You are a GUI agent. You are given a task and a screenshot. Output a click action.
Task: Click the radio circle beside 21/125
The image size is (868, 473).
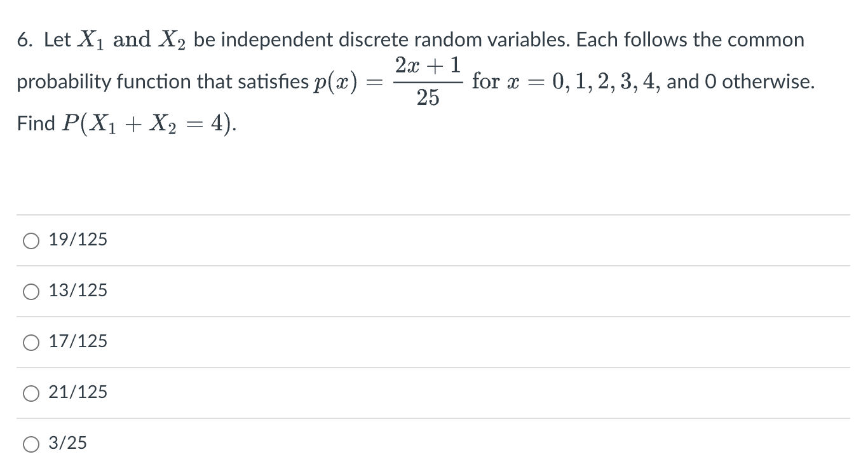tap(30, 393)
